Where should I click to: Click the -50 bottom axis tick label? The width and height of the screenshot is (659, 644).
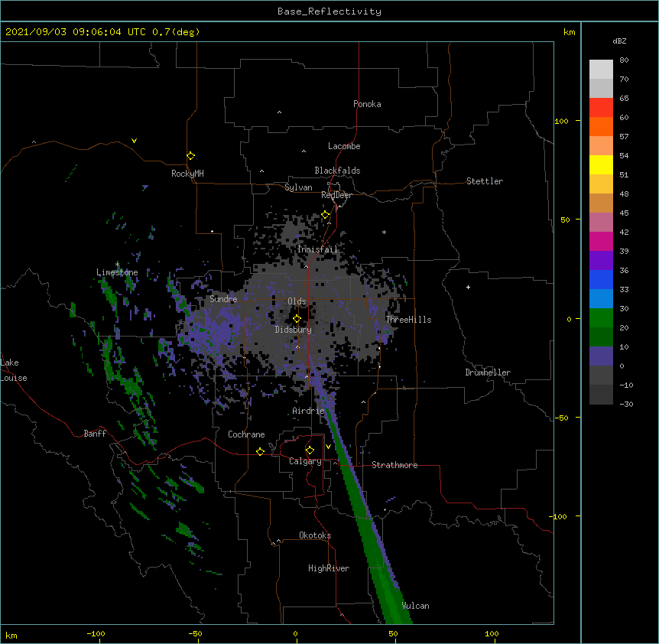pyautogui.click(x=195, y=633)
